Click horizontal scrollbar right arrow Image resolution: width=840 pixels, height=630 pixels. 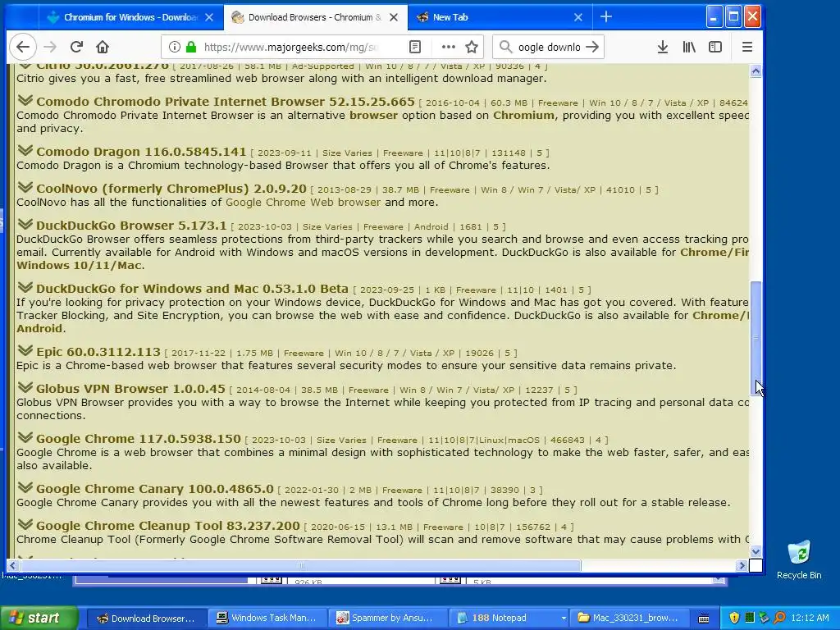point(742,565)
